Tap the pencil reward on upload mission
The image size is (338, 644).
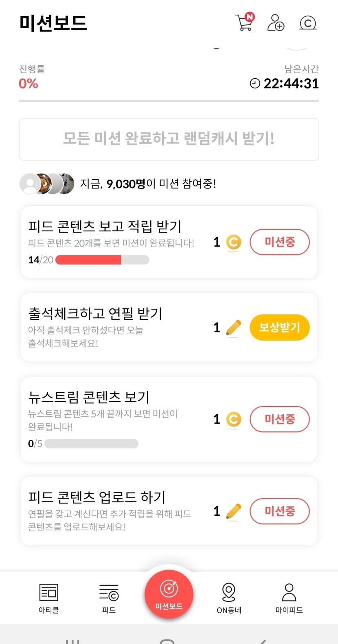233,512
